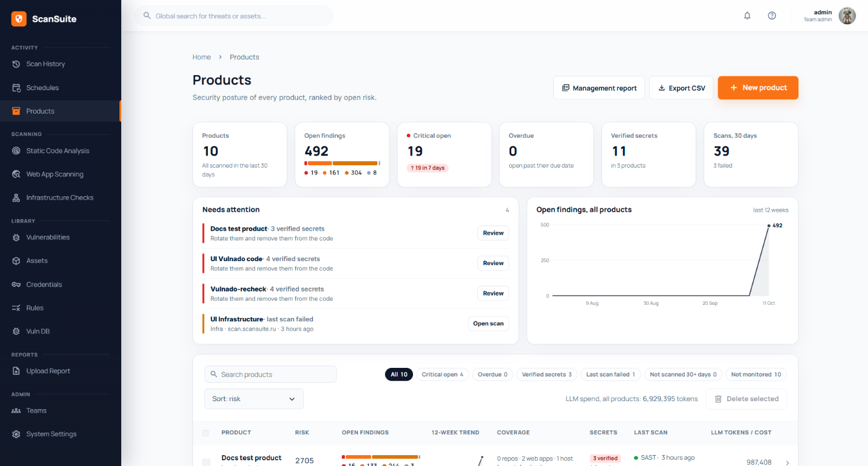Click the Management report button
This screenshot has width=868, height=466.
point(599,88)
